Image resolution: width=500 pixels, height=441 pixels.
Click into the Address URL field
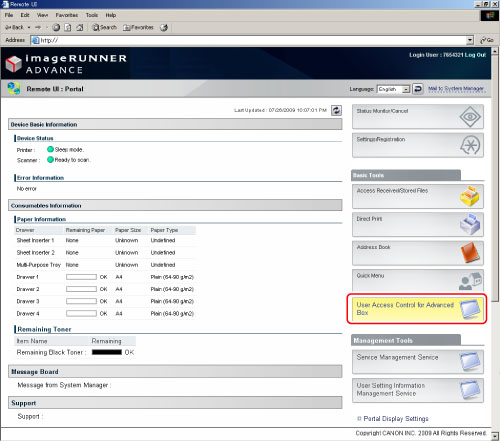click(x=249, y=40)
